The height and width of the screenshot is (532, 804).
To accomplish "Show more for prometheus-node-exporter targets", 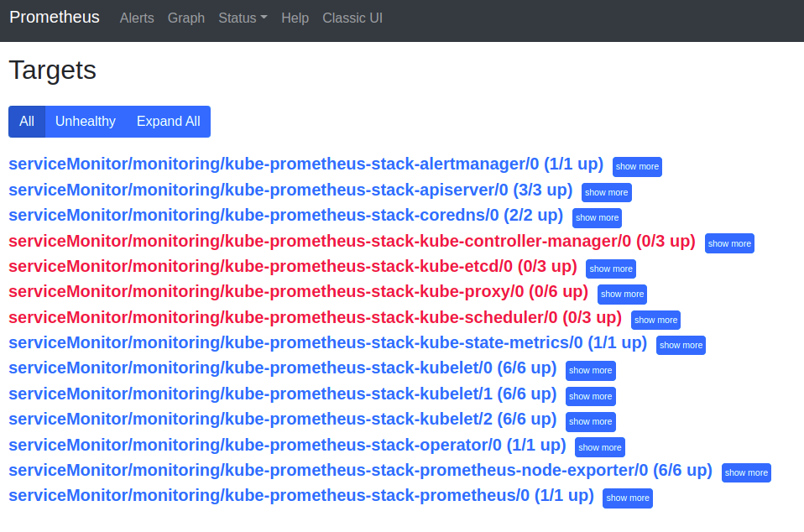I will click(746, 472).
